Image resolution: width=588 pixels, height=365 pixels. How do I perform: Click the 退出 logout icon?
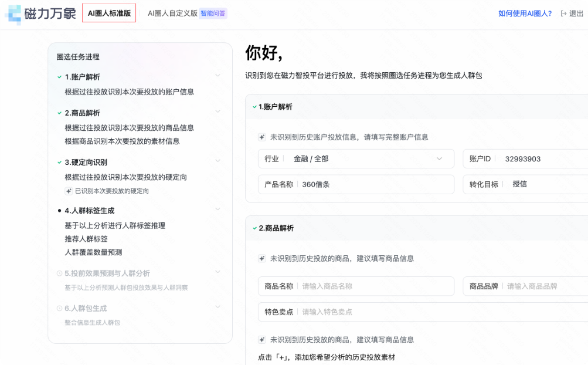563,13
